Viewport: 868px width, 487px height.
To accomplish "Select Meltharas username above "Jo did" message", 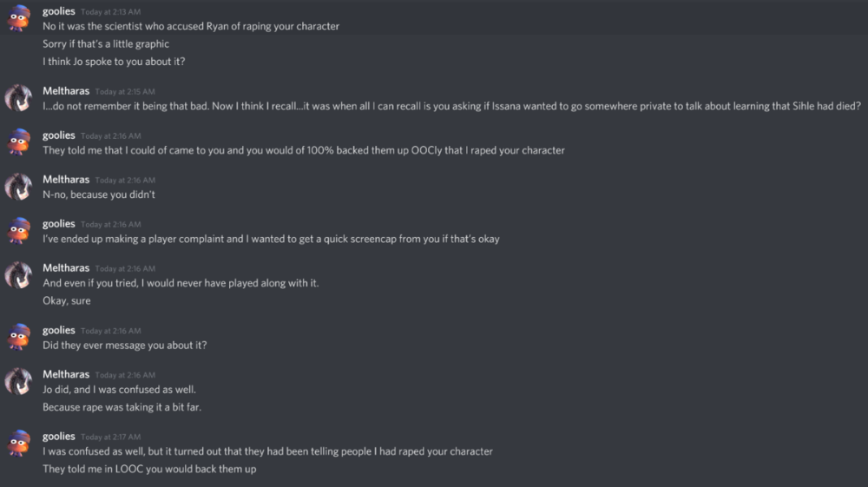I will click(66, 374).
